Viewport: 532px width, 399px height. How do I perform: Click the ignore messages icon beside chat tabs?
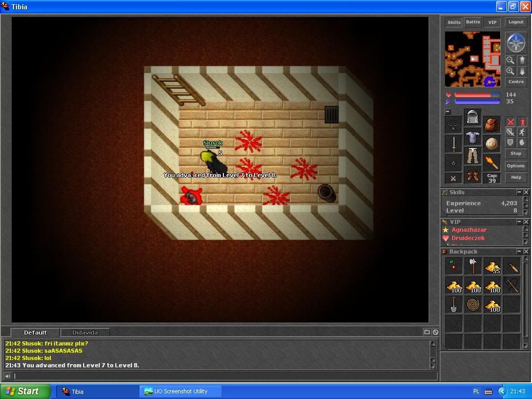pos(436,332)
